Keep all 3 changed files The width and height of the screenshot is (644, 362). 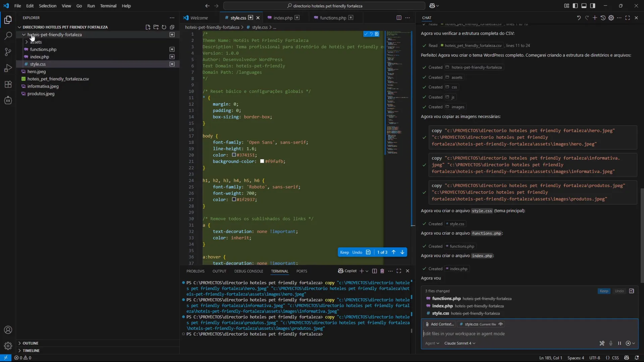604,291
